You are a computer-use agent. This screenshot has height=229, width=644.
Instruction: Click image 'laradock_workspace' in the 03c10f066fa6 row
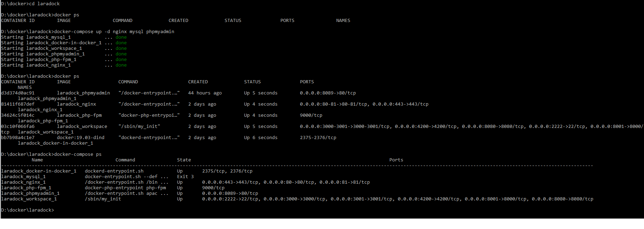tap(82, 127)
